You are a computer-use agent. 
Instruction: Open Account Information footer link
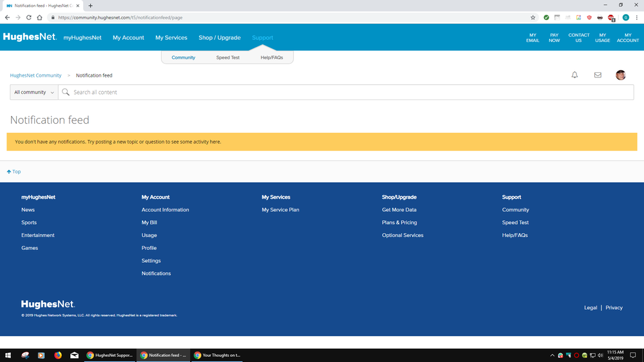(165, 210)
